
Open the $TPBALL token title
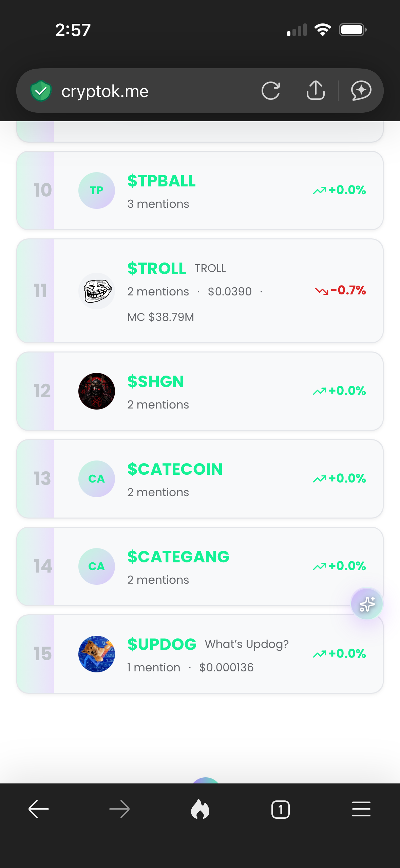161,181
